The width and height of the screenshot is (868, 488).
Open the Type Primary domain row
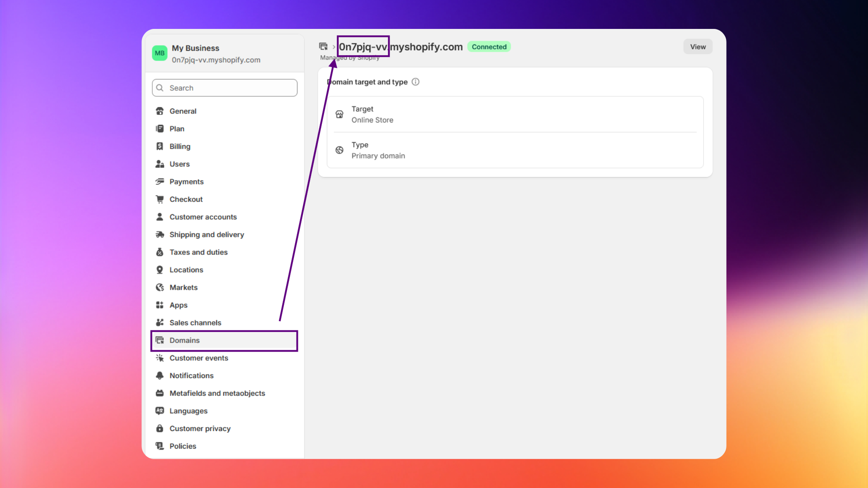(x=515, y=150)
